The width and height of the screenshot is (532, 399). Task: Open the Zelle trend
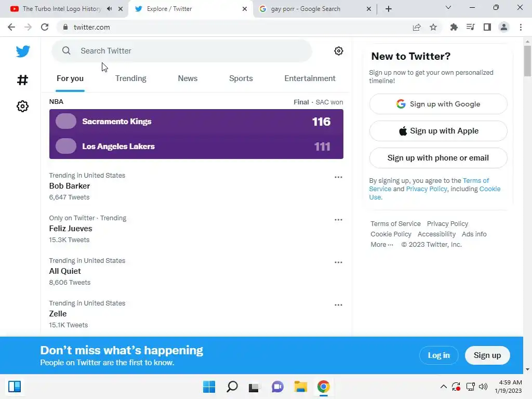pos(196,314)
